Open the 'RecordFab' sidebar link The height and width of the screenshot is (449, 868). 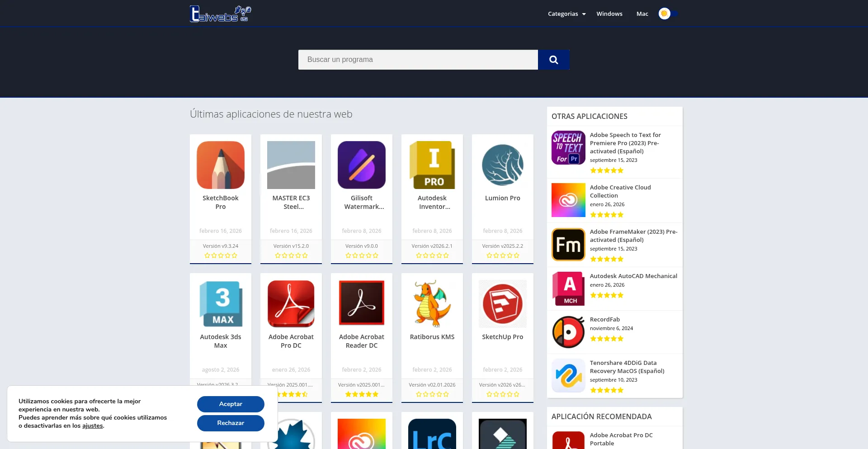605,320
